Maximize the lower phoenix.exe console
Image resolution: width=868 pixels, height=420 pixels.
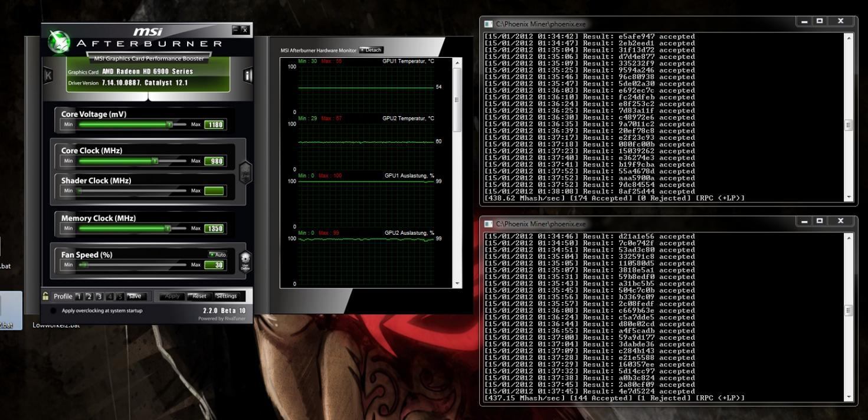tap(819, 221)
